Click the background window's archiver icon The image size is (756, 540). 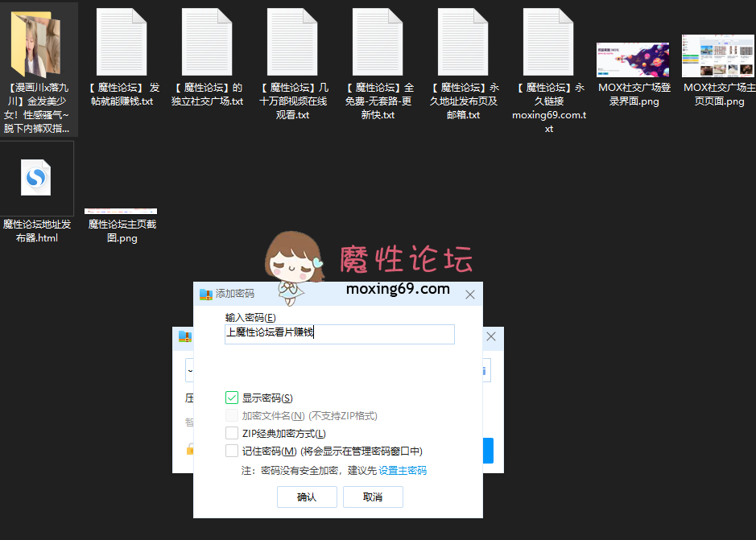(185, 336)
